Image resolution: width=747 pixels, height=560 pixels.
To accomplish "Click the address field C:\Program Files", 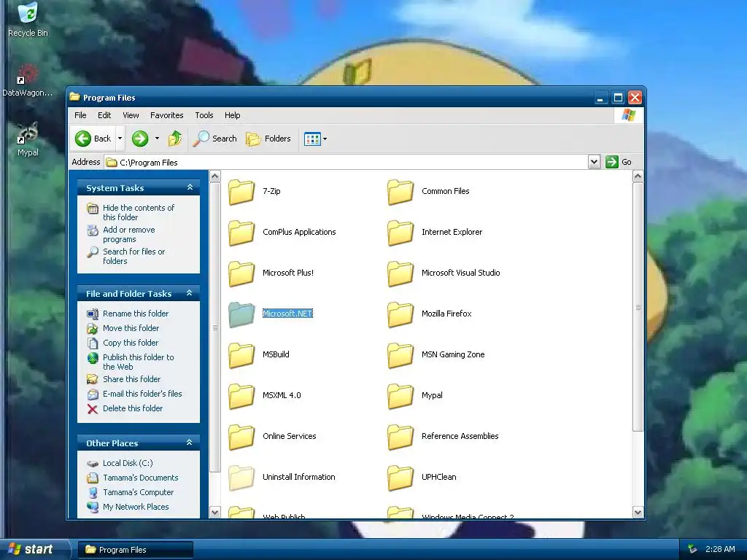I will click(x=347, y=163).
